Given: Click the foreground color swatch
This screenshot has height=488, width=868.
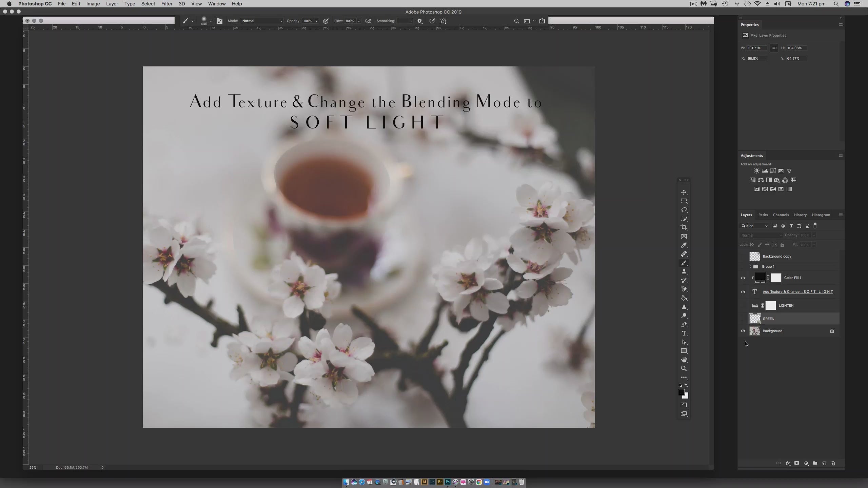Looking at the screenshot, I should [682, 392].
